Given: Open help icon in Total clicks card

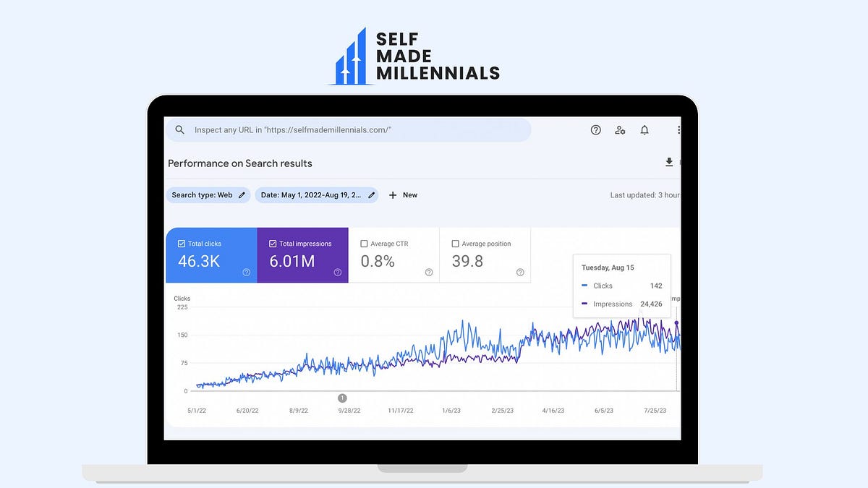Looking at the screenshot, I should (x=247, y=273).
